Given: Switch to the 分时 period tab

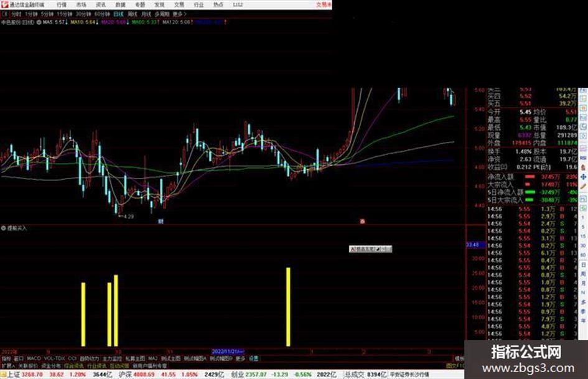Looking at the screenshot, I should (16, 14).
